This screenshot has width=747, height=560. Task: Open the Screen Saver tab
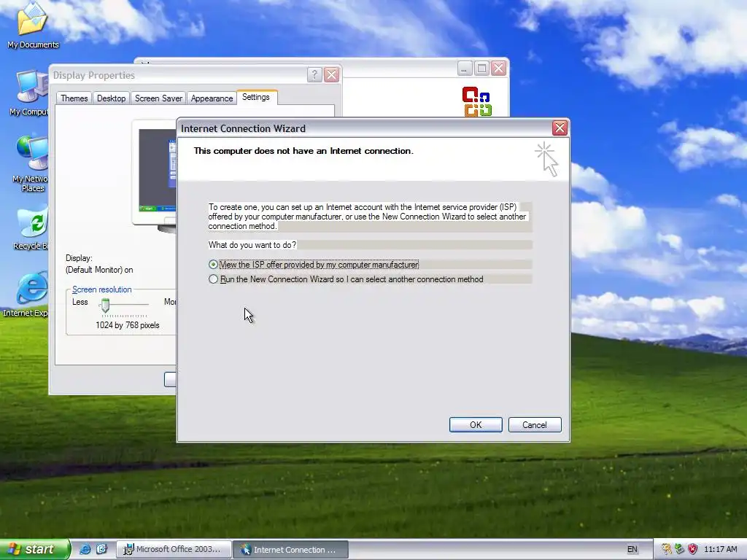158,98
